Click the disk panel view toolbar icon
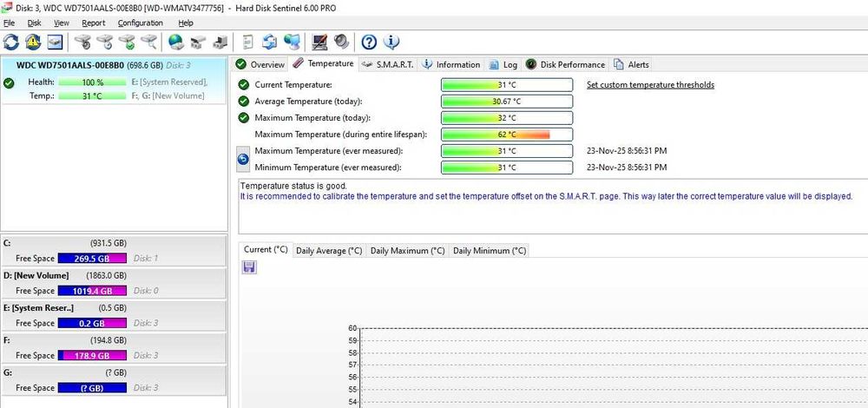 54,42
